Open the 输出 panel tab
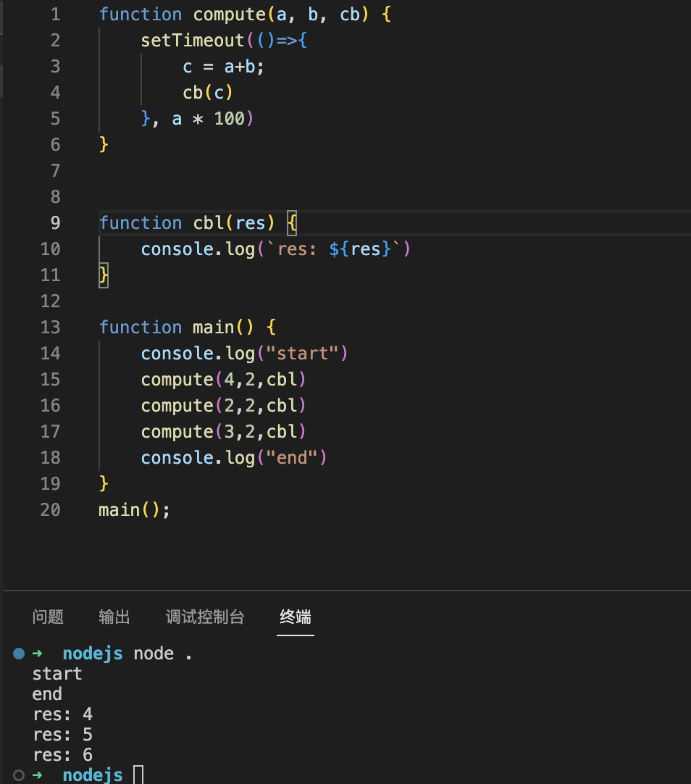 click(x=114, y=617)
